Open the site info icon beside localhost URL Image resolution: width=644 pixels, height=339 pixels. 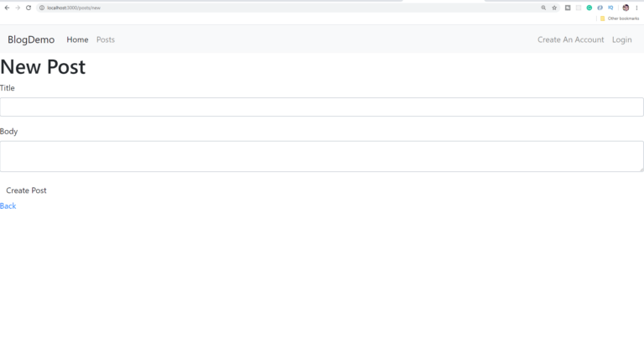[41, 8]
